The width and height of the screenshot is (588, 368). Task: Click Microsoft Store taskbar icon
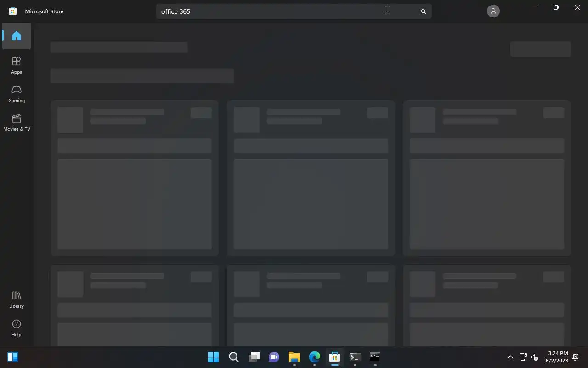pos(334,357)
